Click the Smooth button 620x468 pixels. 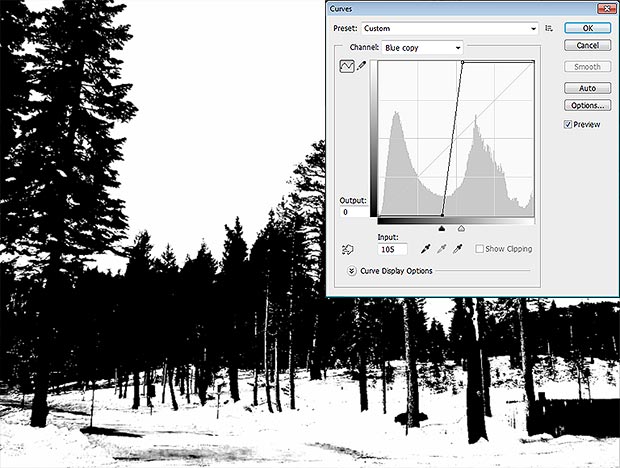click(588, 67)
